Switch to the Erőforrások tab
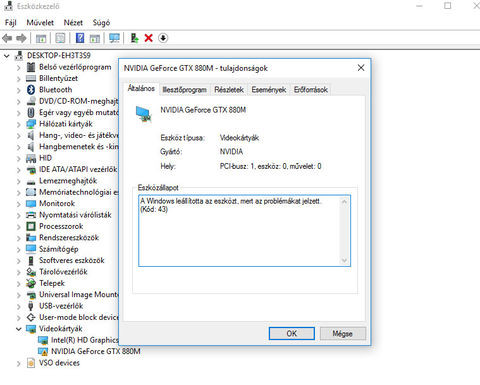The height and width of the screenshot is (385, 480). point(311,90)
